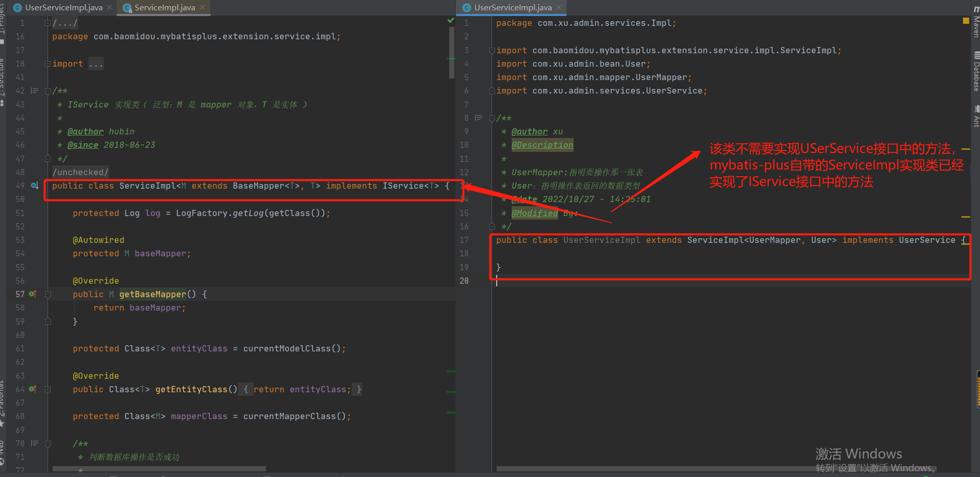This screenshot has height=477, width=980.
Task: Close the right pane UserServiceImpl.java tab
Action: [x=558, y=8]
